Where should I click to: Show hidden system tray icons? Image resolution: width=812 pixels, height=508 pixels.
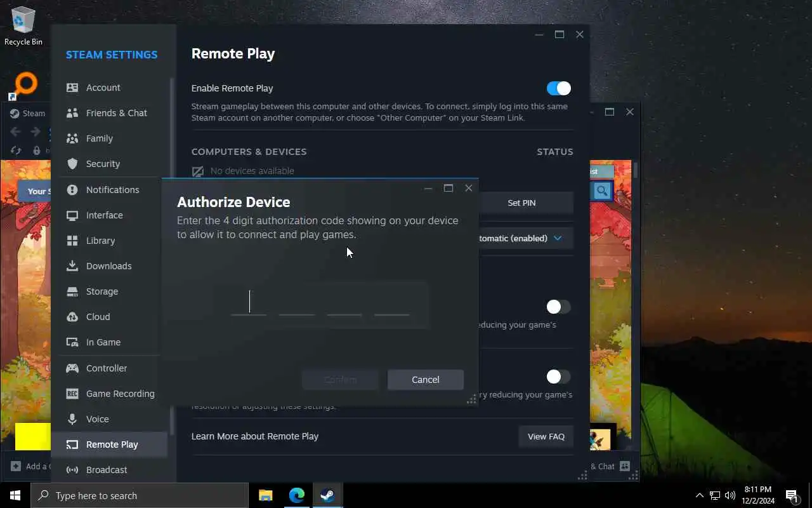pyautogui.click(x=700, y=495)
